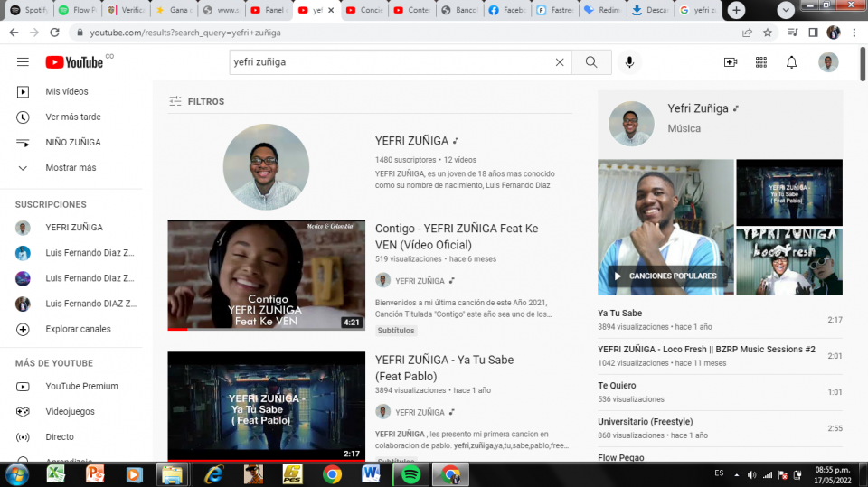The image size is (868, 487).
Task: Open the YouTube hamburger guide menu
Action: [x=23, y=62]
